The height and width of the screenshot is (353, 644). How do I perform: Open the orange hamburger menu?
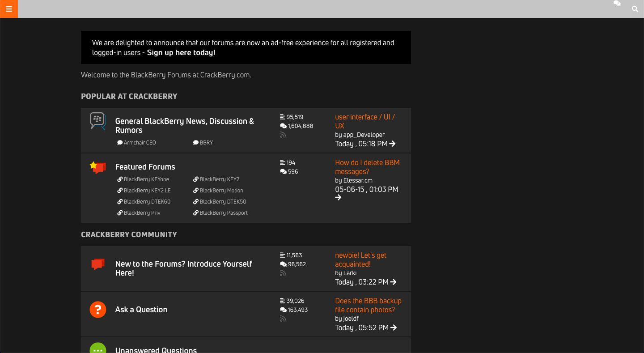pos(9,9)
